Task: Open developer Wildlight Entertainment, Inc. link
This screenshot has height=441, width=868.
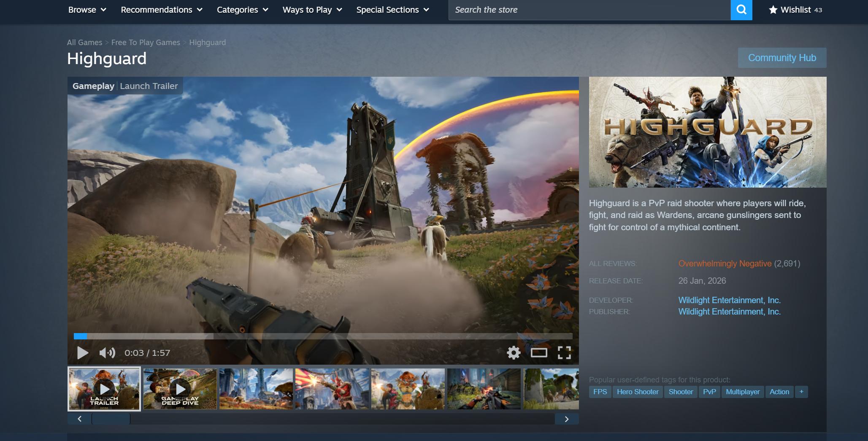Action: click(x=730, y=300)
